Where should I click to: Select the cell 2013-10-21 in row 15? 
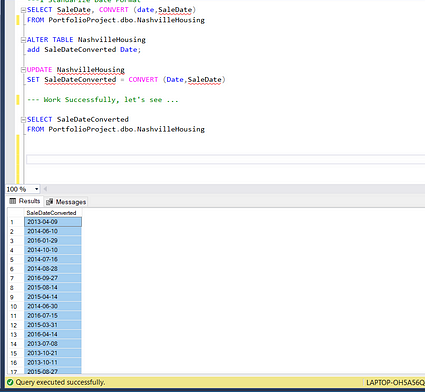pyautogui.click(x=53, y=353)
